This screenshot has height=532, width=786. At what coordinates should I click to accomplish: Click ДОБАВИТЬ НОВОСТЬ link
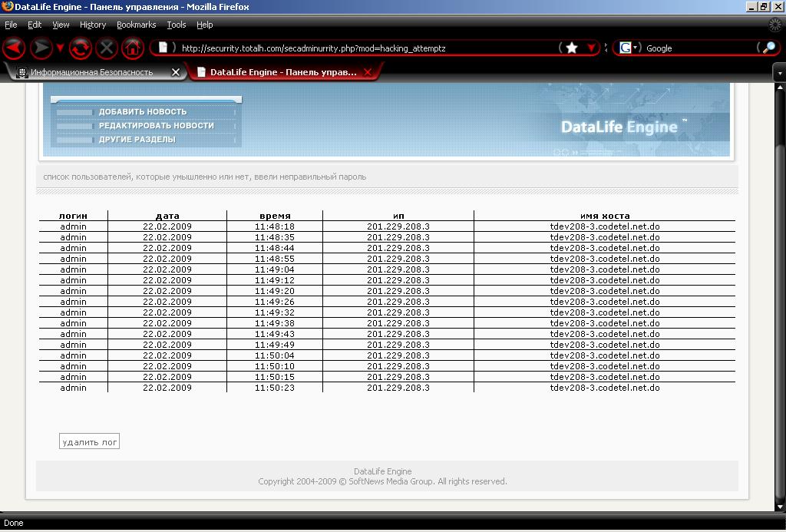point(143,112)
